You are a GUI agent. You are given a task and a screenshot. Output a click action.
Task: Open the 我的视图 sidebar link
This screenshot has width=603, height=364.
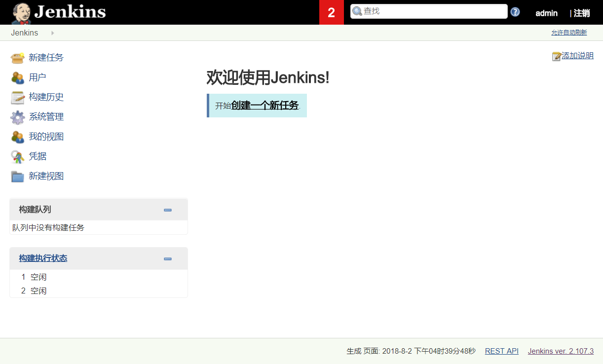(x=46, y=137)
